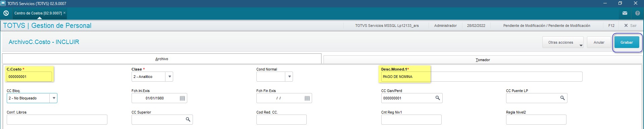644x129 pixels.
Task: Expand the Cond Normal dropdown
Action: (x=289, y=77)
